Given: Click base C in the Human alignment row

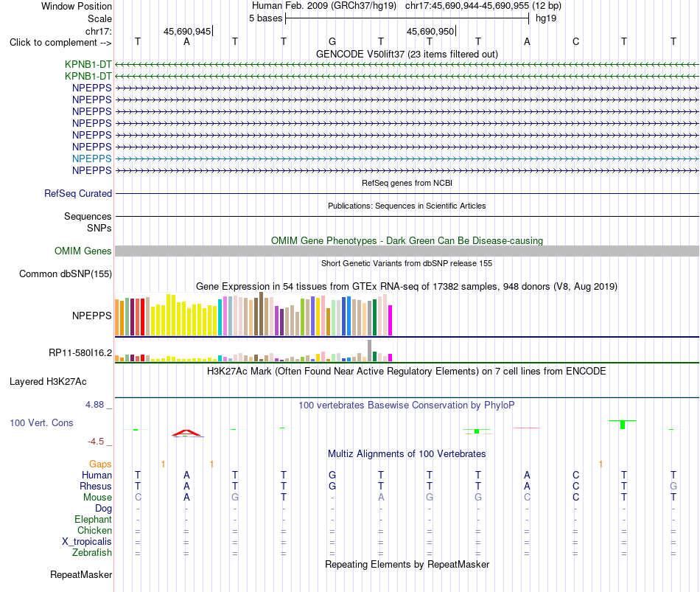Looking at the screenshot, I should click(x=576, y=475).
